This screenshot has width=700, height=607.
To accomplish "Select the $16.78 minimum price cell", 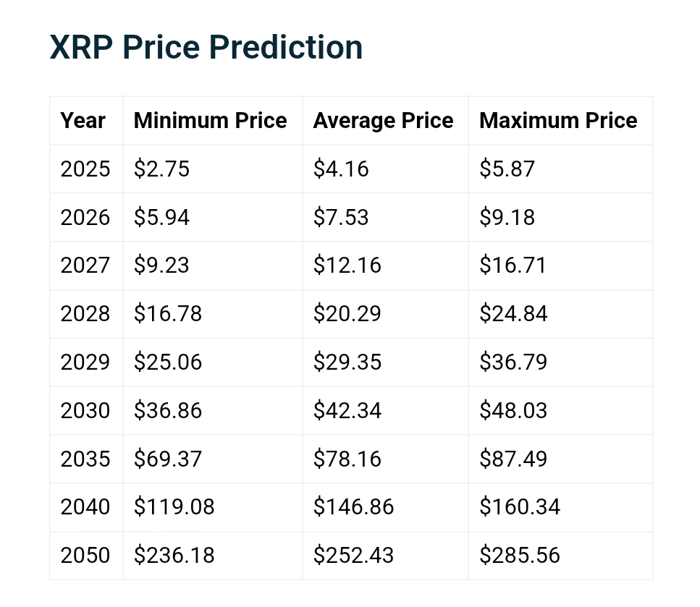I will (x=168, y=313).
